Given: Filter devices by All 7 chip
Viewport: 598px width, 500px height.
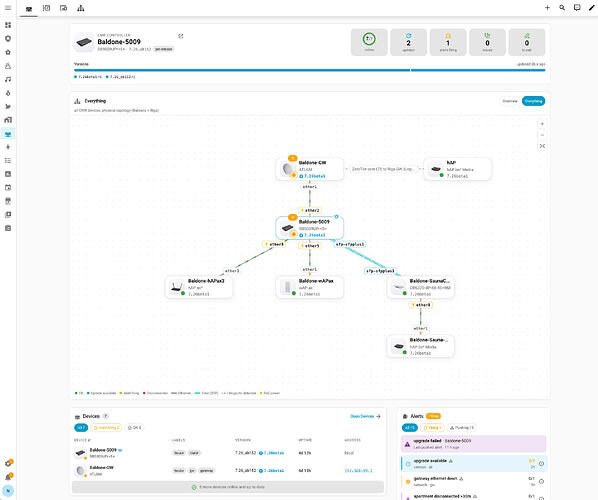Looking at the screenshot, I should click(81, 428).
